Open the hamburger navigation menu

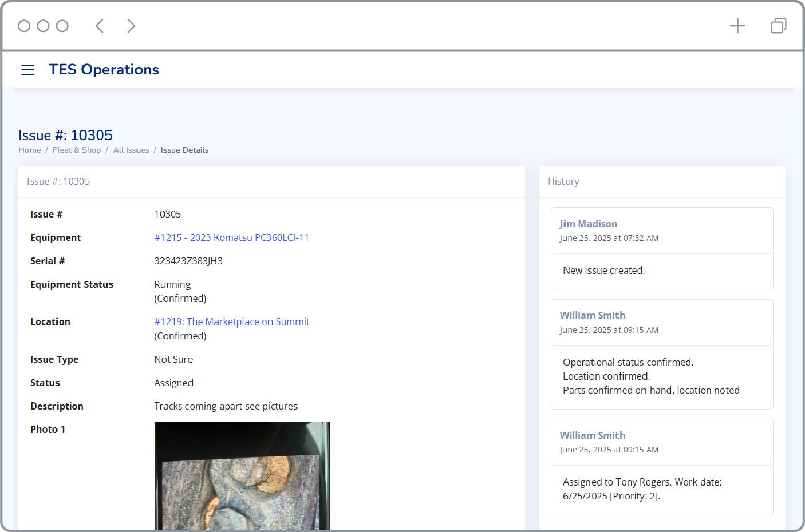click(27, 70)
